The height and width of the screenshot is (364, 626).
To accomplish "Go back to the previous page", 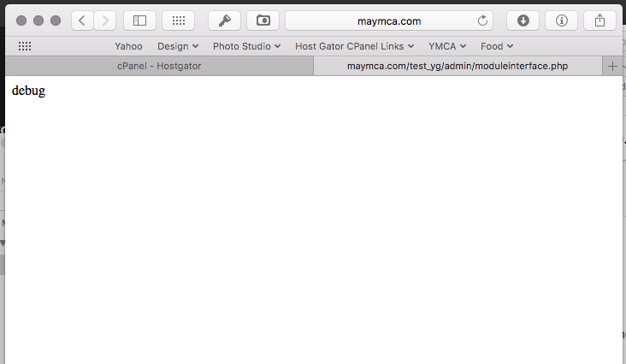I will (x=82, y=21).
